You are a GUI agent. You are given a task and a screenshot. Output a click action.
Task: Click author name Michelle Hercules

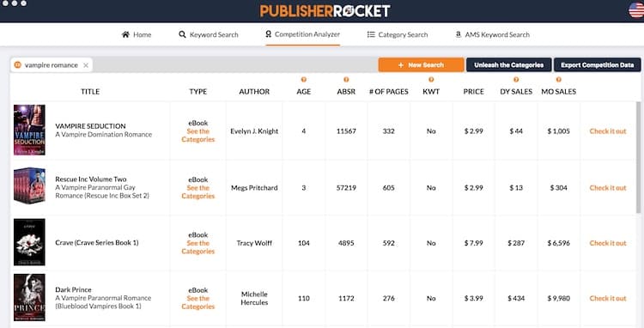[x=254, y=299]
